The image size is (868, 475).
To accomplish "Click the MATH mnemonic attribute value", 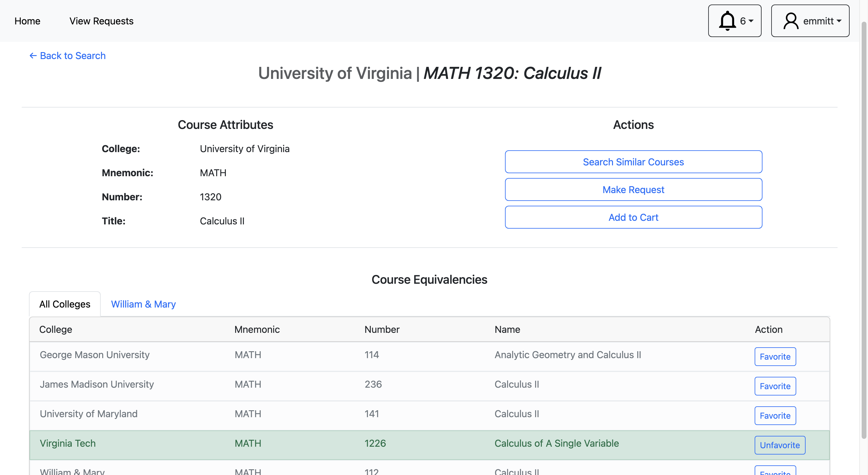I will click(213, 173).
